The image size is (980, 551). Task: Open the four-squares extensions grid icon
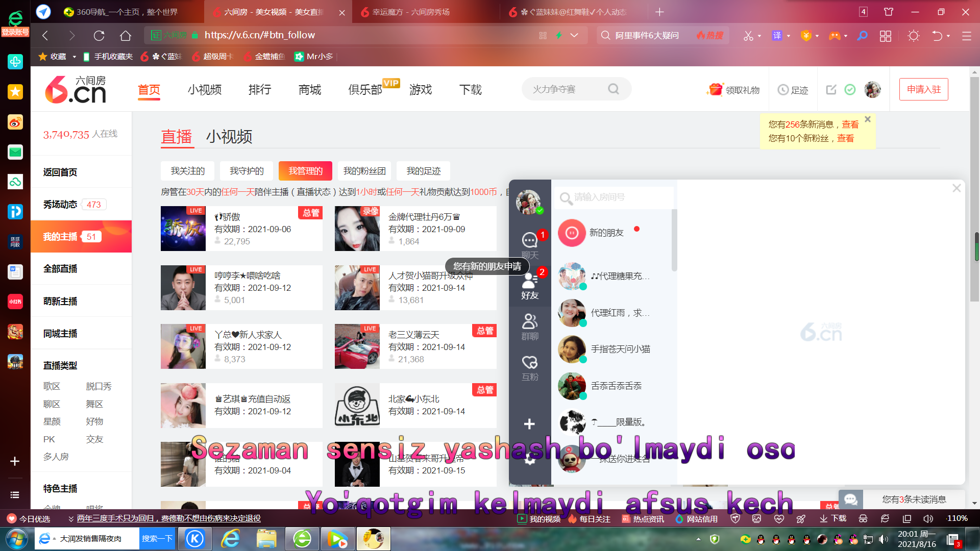(886, 36)
